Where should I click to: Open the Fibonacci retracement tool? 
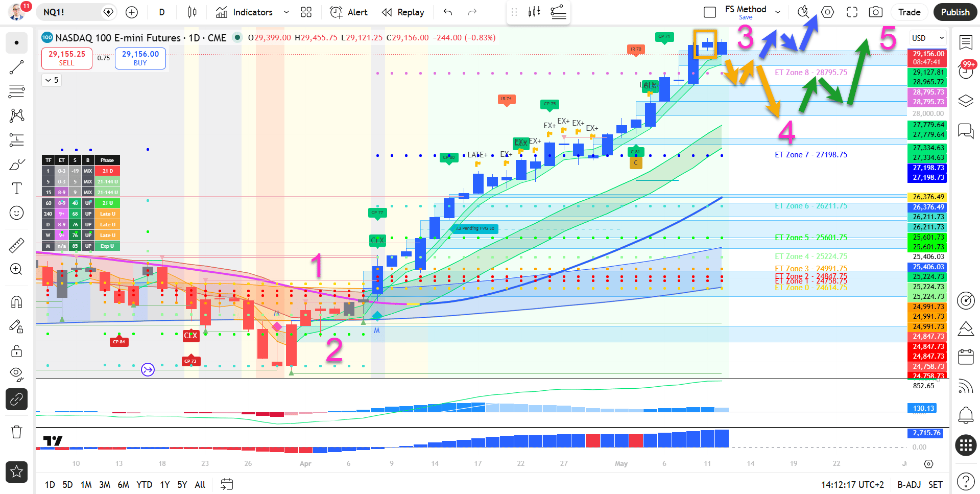(16, 91)
